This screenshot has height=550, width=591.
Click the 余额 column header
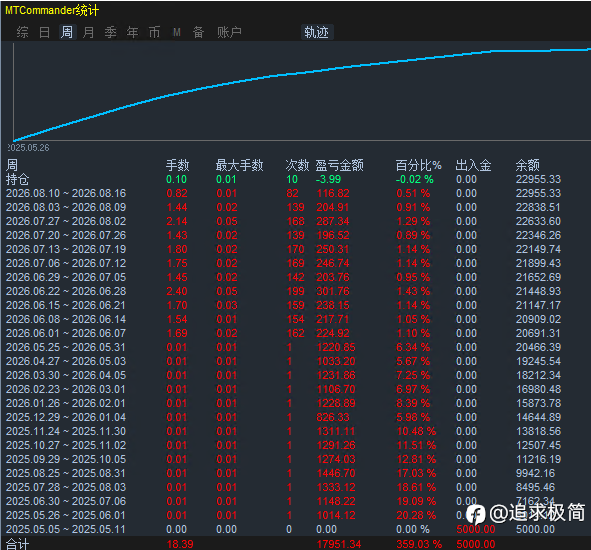527,165
